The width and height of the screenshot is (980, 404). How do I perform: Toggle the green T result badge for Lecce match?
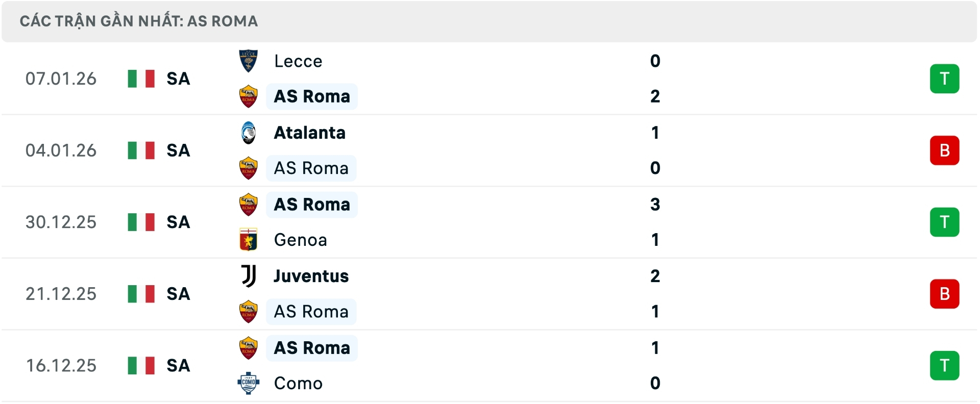(945, 79)
